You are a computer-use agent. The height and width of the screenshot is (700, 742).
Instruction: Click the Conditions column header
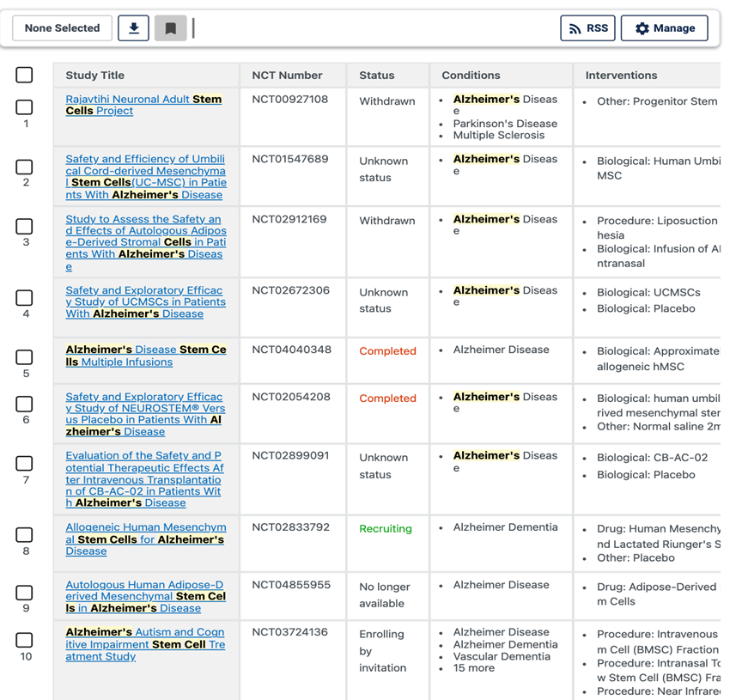(x=471, y=76)
